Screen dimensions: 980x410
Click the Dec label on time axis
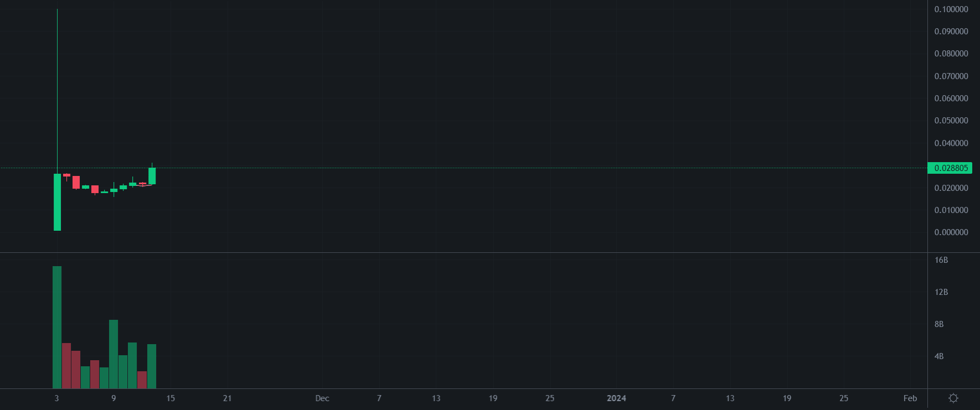322,398
